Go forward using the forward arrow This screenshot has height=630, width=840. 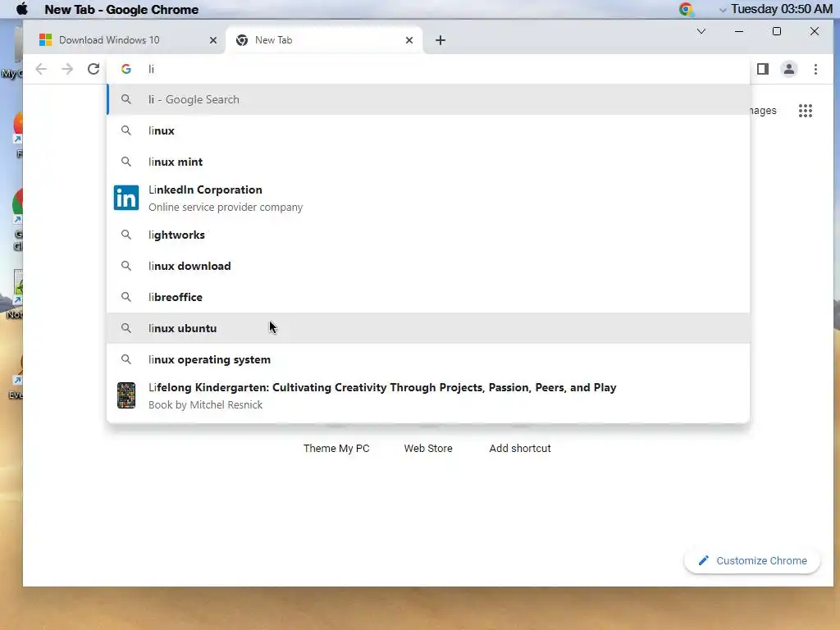point(67,69)
